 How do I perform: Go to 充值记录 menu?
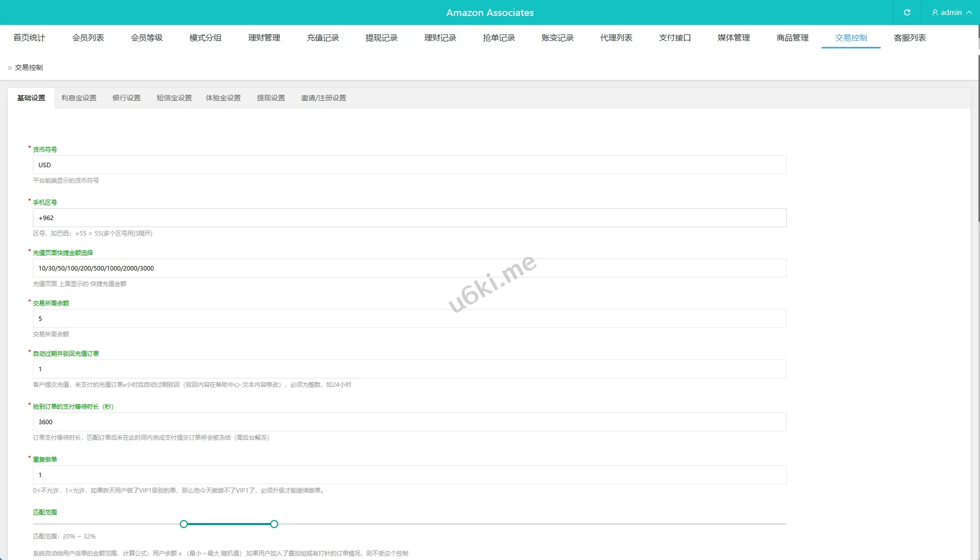pos(323,38)
